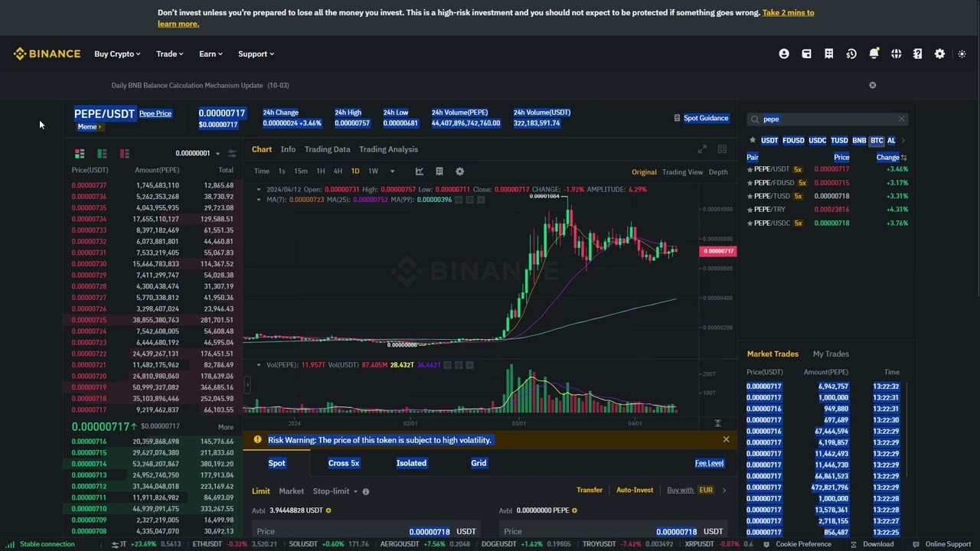Close the risk warning banner
The width and height of the screenshot is (980, 551).
tap(726, 439)
